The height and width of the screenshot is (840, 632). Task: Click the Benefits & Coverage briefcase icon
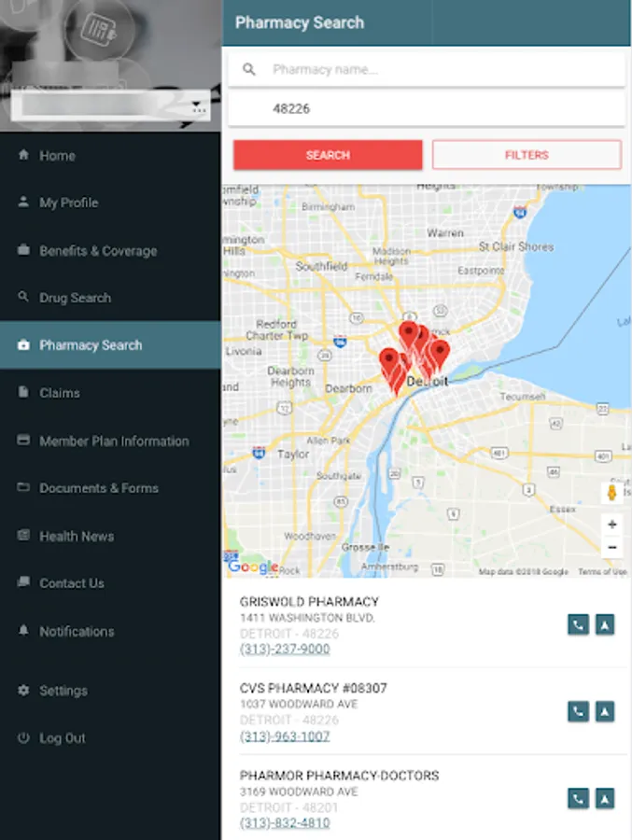tap(23, 249)
